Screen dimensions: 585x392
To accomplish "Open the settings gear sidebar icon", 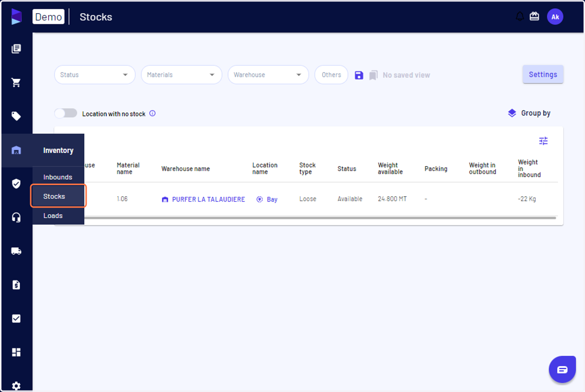I will (x=16, y=386).
